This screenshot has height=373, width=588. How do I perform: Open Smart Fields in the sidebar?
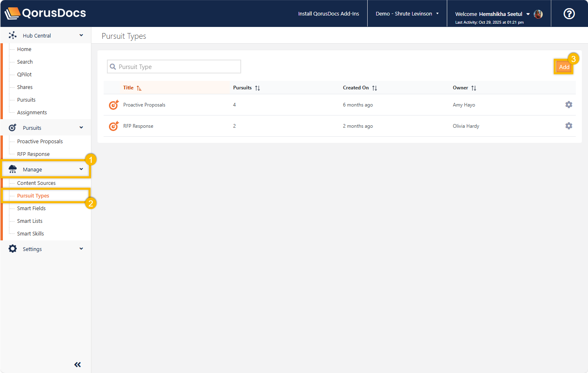(31, 209)
